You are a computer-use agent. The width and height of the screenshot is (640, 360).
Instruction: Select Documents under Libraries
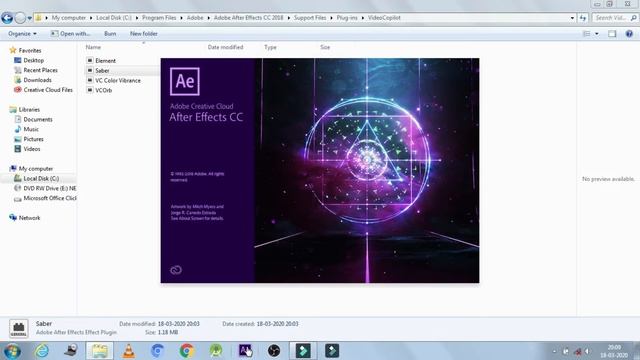pyautogui.click(x=38, y=120)
